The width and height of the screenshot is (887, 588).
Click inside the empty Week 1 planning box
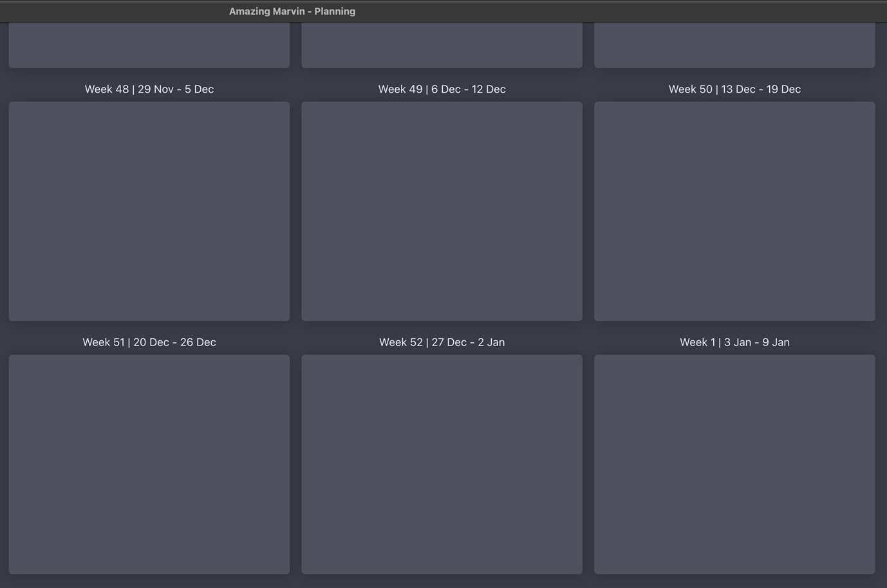pyautogui.click(x=734, y=464)
